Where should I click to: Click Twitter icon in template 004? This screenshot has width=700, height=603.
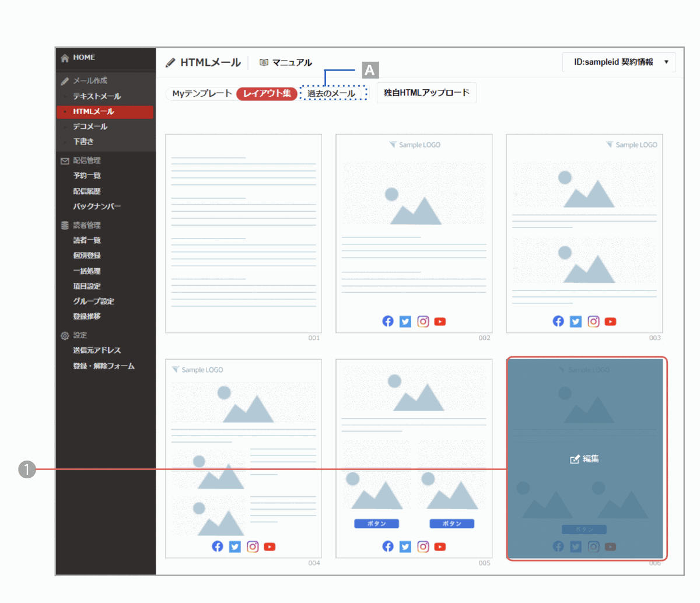coord(235,546)
